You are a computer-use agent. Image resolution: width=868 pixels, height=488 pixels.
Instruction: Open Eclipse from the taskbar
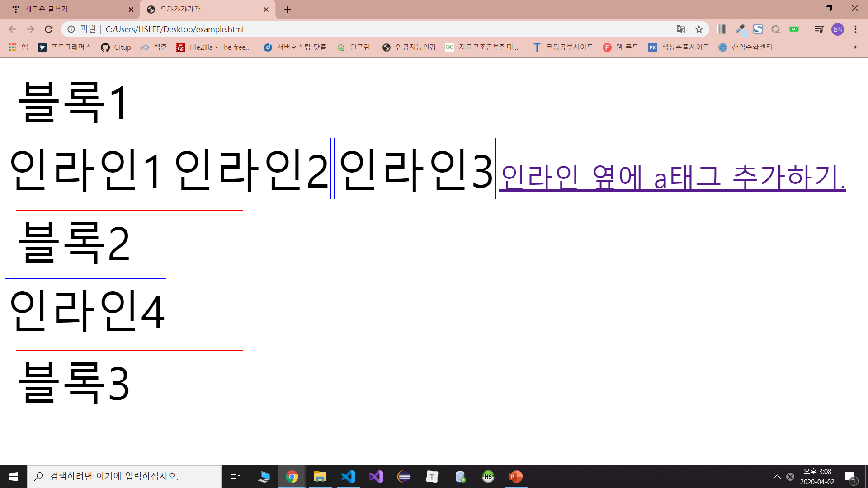click(x=404, y=477)
